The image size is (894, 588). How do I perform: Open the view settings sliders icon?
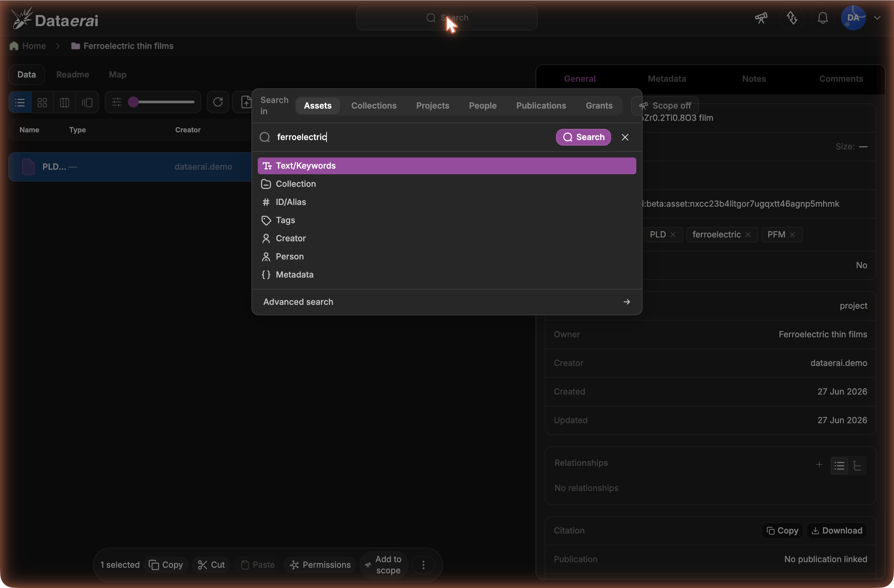pos(116,102)
